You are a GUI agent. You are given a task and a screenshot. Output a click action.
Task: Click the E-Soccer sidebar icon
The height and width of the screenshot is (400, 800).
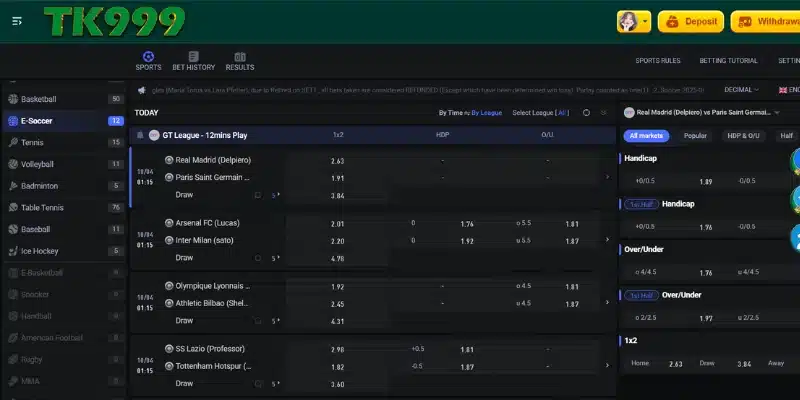click(13, 121)
